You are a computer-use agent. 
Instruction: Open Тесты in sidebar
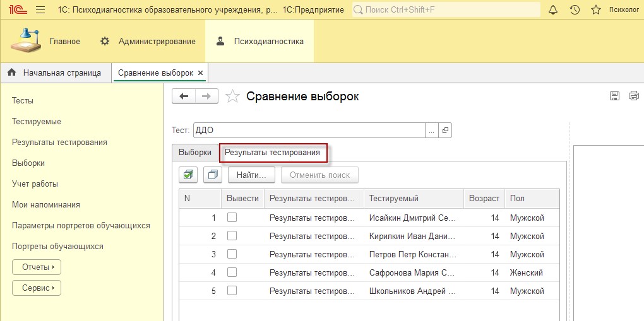23,100
